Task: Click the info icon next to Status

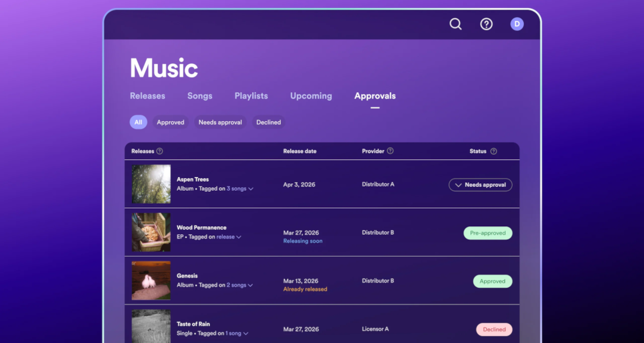Action: point(493,151)
